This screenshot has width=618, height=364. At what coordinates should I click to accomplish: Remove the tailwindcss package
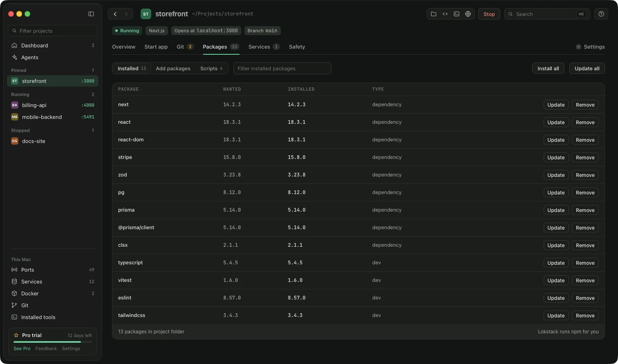[585, 315]
